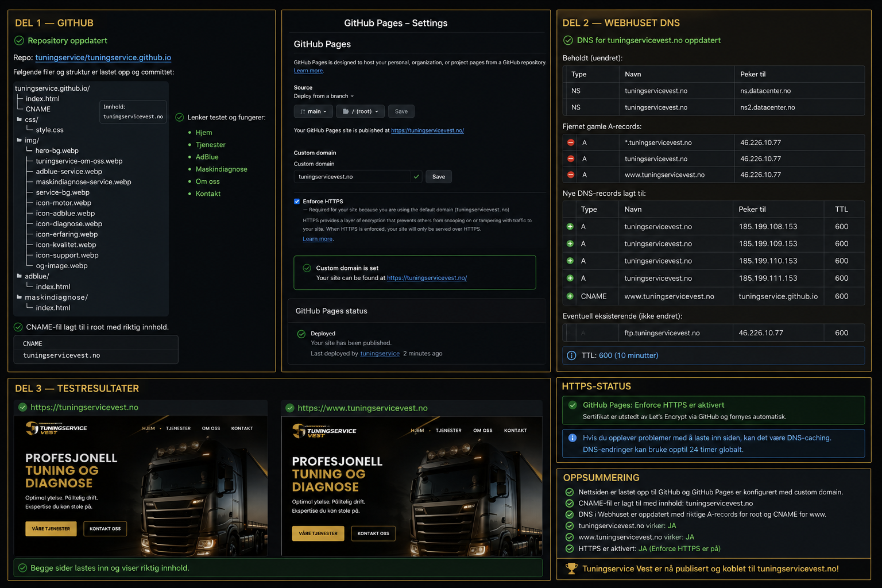Click info icon beside the DNS-caching note
The width and height of the screenshot is (882, 588).
(x=572, y=438)
